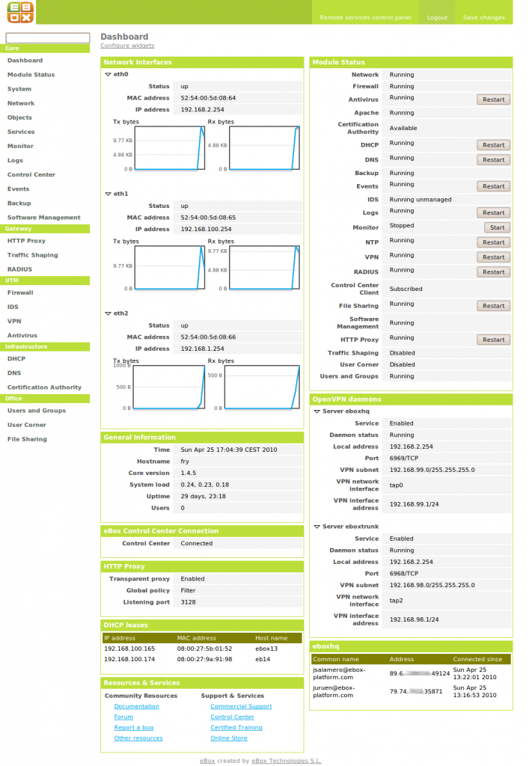Image resolution: width=532 pixels, height=766 pixels.
Task: Collapse the Server eboxtrunk section
Action: (317, 527)
